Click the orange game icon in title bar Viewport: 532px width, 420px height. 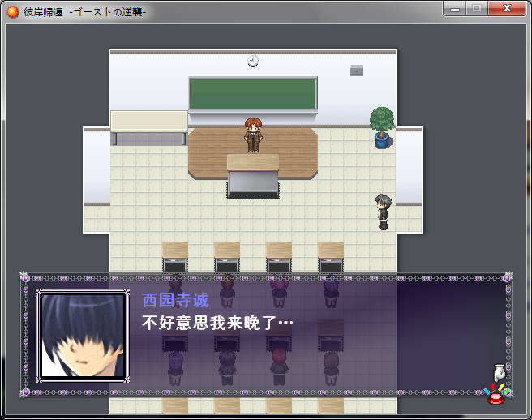(x=12, y=12)
